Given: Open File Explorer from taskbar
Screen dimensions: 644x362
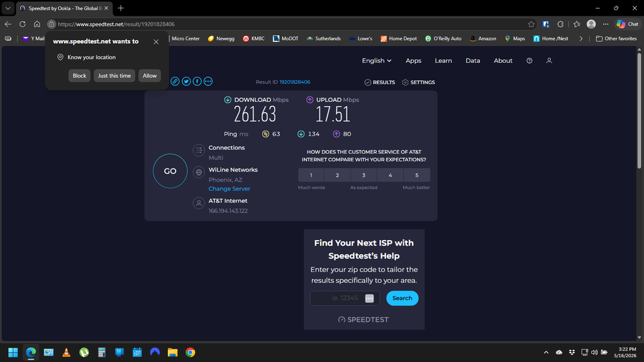Looking at the screenshot, I should coord(172,352).
